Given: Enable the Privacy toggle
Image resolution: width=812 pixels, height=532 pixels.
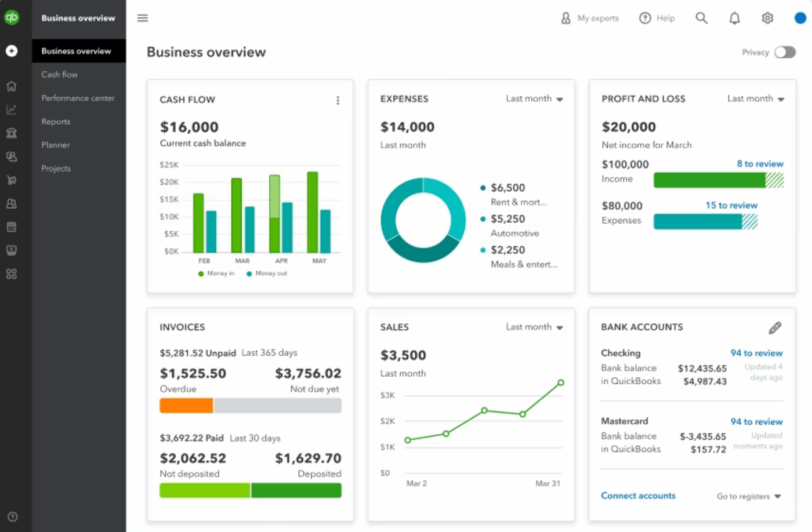Looking at the screenshot, I should point(785,52).
